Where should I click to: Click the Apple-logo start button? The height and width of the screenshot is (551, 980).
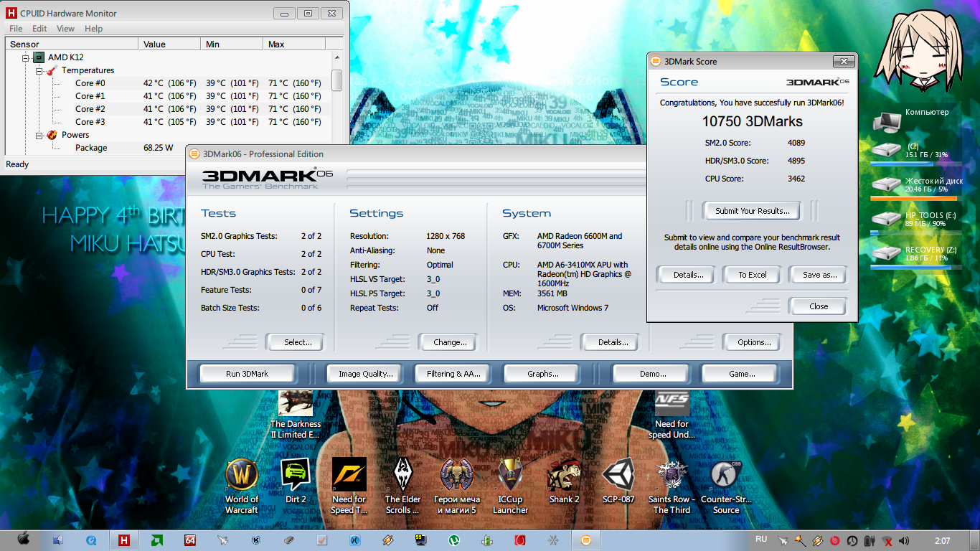[24, 540]
